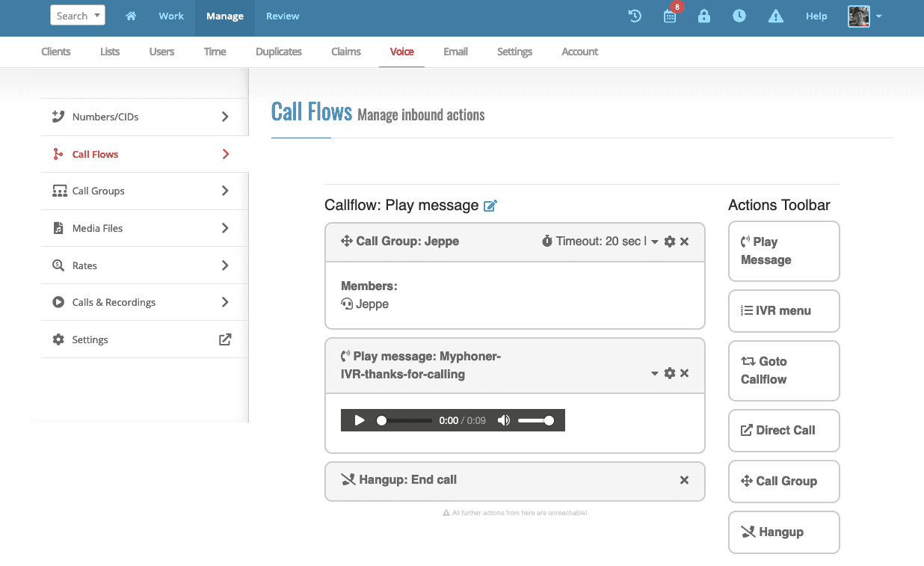Image resolution: width=924 pixels, height=566 pixels.
Task: Open the Search dropdown in top bar
Action: coord(78,16)
